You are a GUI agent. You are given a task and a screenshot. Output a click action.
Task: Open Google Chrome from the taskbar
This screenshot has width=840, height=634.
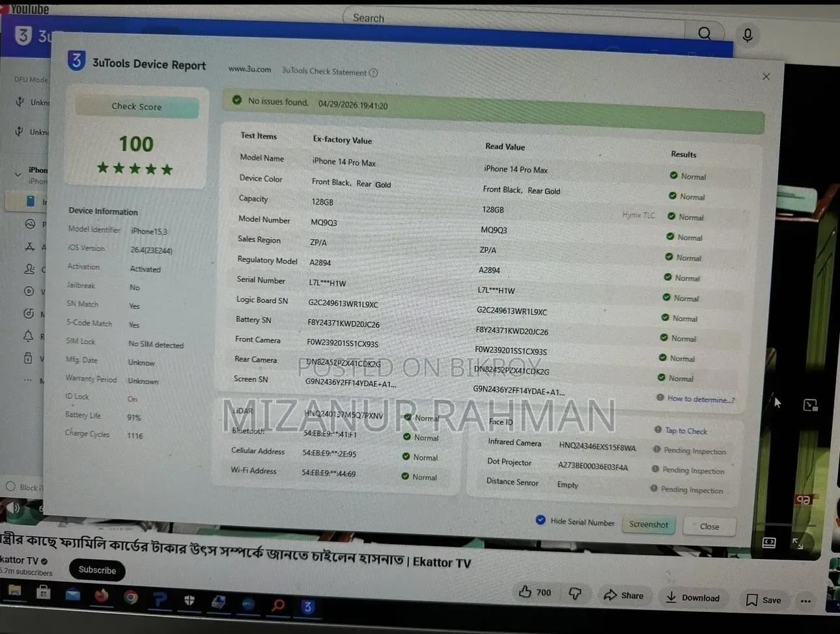(x=131, y=597)
